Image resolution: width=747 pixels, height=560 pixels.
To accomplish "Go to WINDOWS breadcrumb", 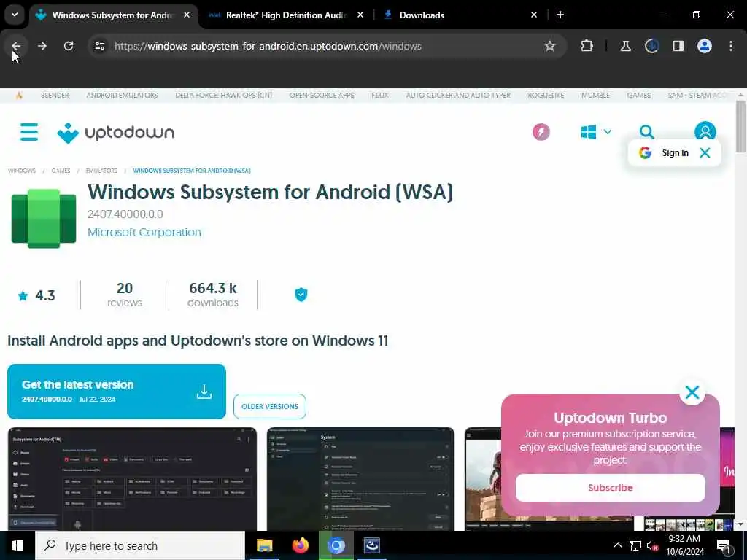I will tap(22, 171).
